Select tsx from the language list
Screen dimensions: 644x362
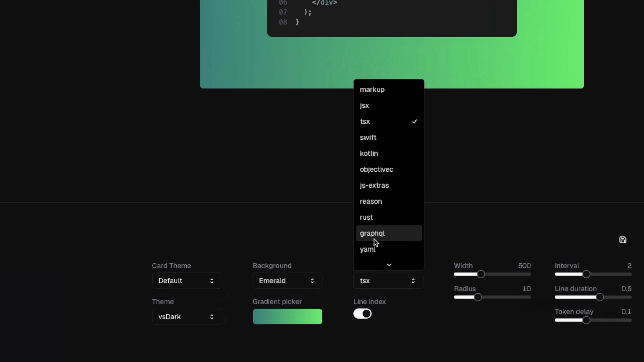pos(389,121)
